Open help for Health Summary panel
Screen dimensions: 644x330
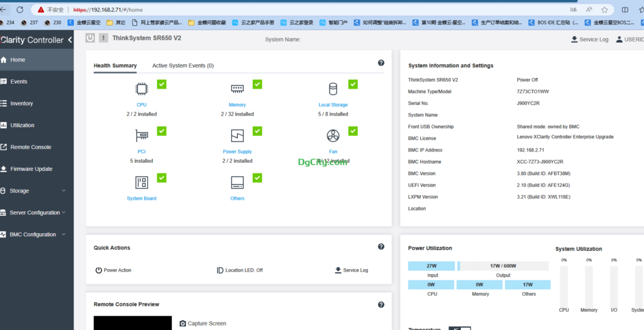pyautogui.click(x=380, y=63)
